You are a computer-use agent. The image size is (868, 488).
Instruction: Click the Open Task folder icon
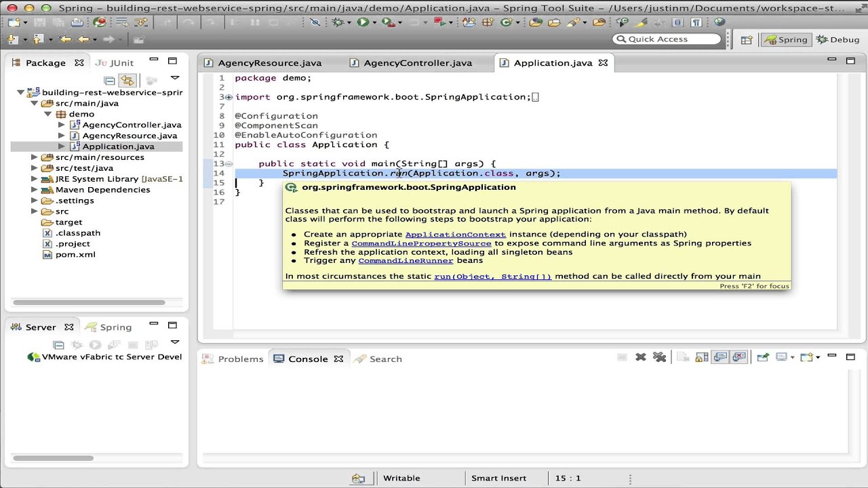[x=554, y=22]
